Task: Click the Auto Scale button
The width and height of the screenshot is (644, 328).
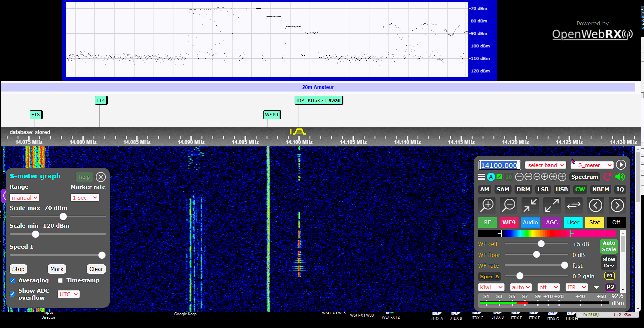Action: [x=609, y=246]
